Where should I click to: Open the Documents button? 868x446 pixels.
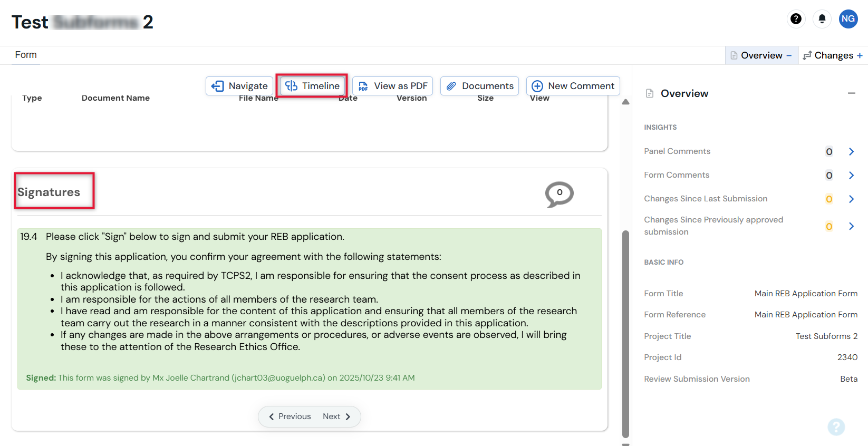479,86
